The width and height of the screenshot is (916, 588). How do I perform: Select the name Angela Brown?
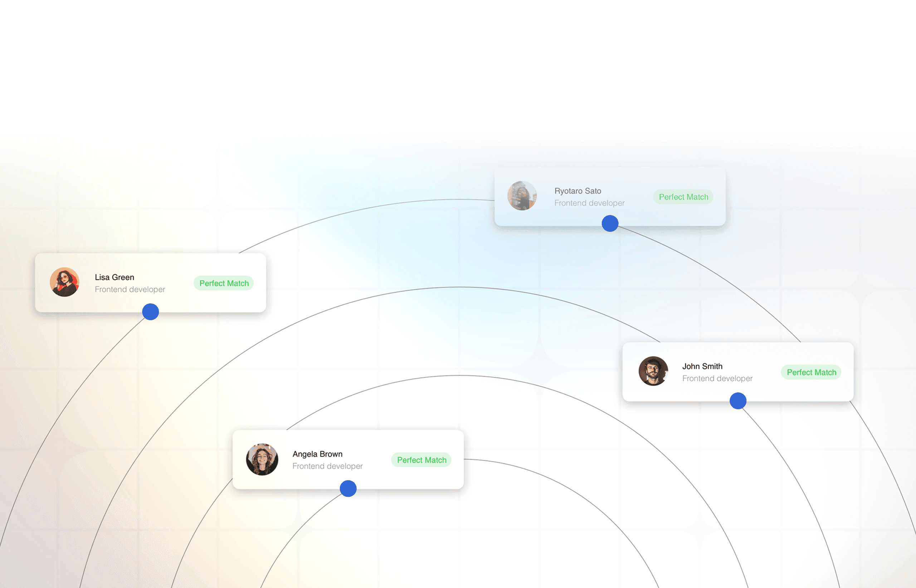pos(317,454)
